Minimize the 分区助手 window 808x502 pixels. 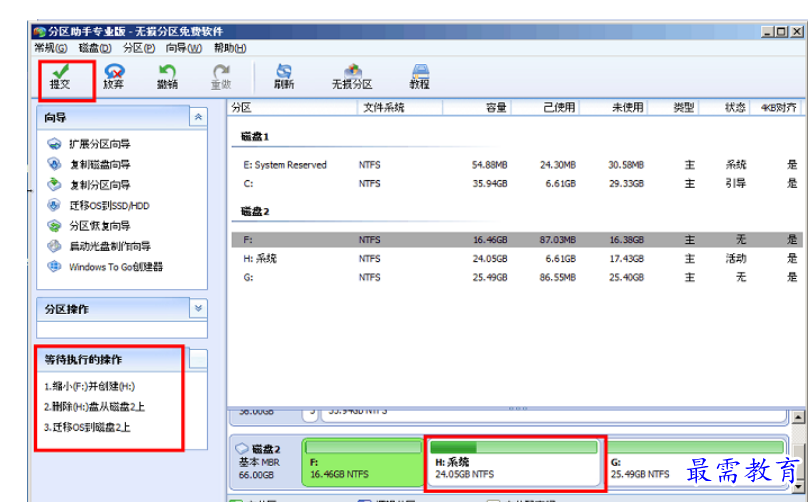point(768,32)
